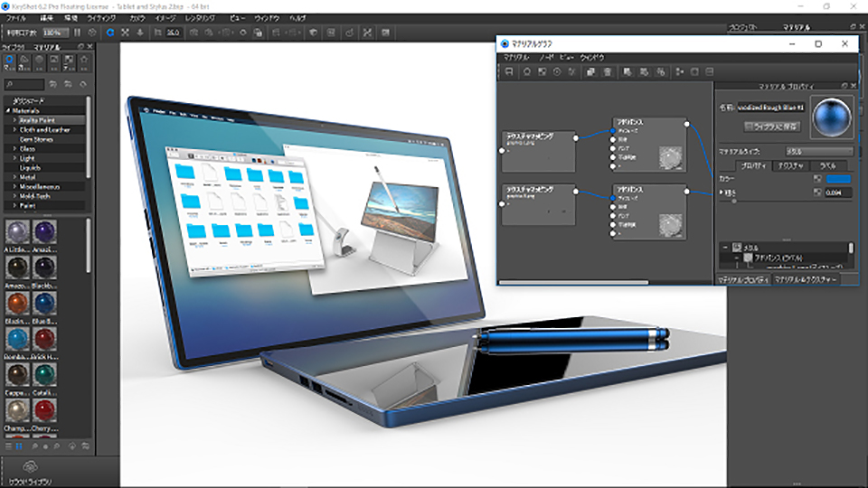Click the pause render icon in main toolbar

pos(77,32)
